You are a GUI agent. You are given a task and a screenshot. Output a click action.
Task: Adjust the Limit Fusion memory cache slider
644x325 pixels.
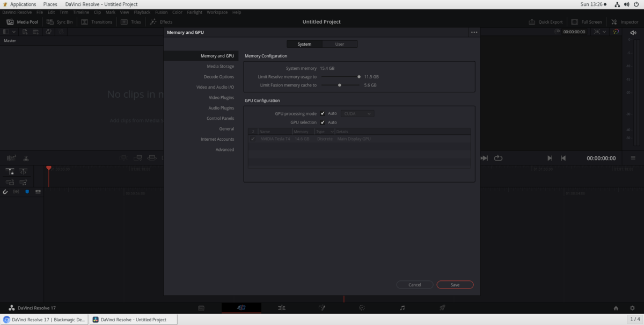point(341,85)
